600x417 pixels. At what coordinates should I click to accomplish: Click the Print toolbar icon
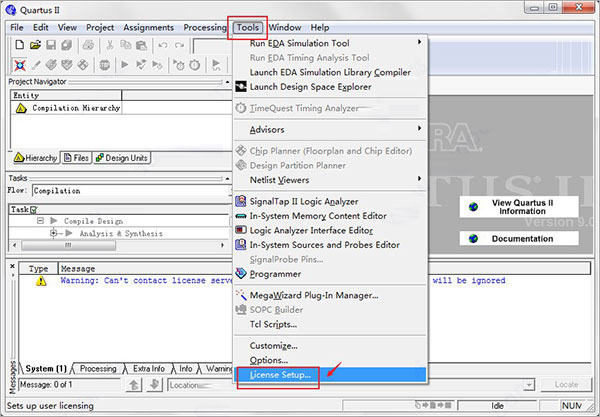point(88,45)
